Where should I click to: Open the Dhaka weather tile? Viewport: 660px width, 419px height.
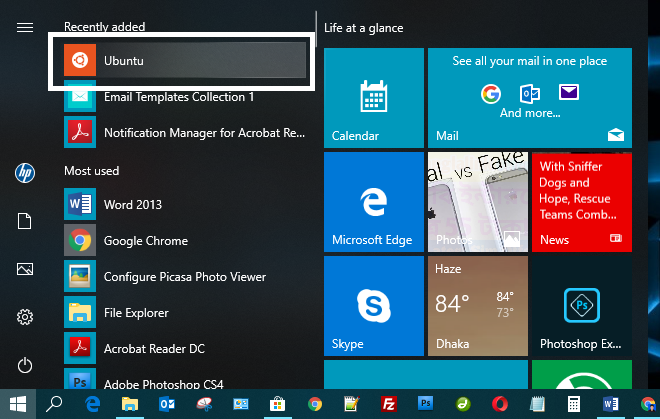(478, 306)
